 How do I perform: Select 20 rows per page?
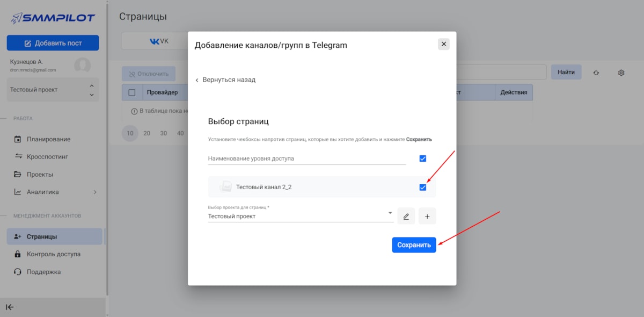(147, 133)
